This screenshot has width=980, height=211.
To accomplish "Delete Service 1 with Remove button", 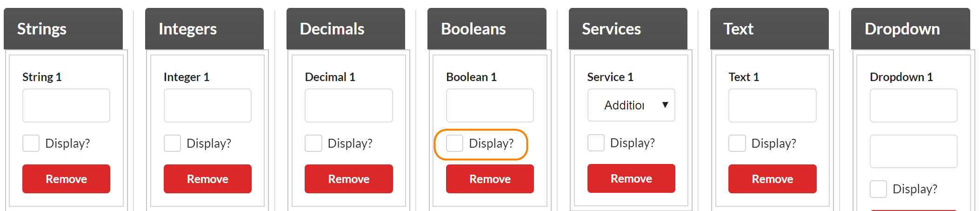I will coord(631,178).
